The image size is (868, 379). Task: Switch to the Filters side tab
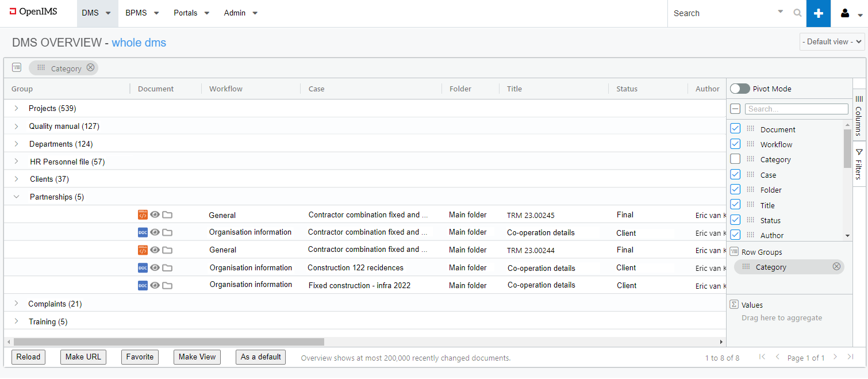(x=859, y=164)
